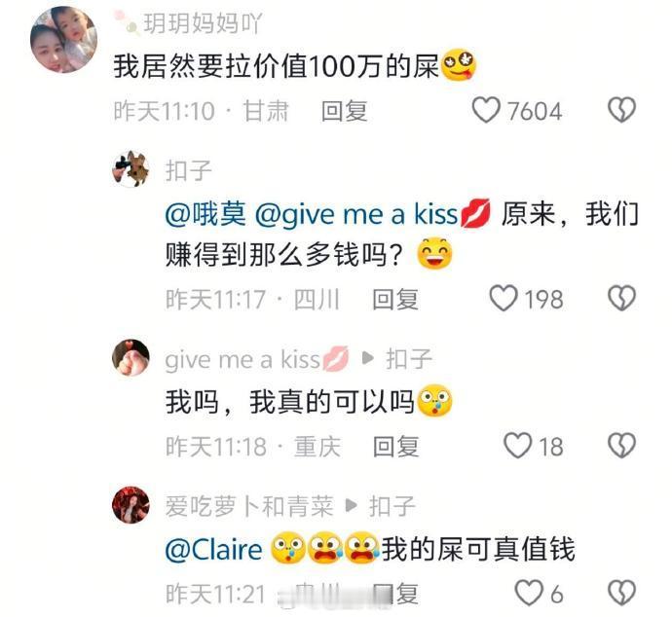Open give me a kiss's avatar
The image size is (672, 617).
tap(131, 357)
